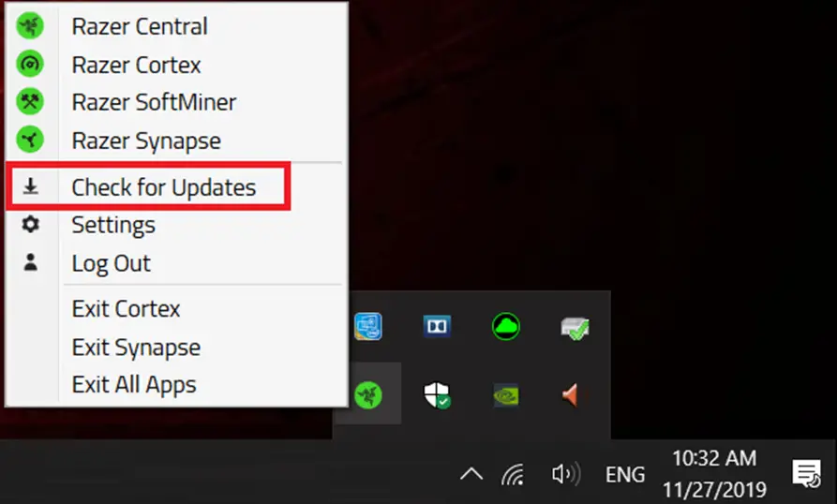Click the SoftMiner pickaxe icon
This screenshot has width=837, height=504.
pyautogui.click(x=30, y=102)
